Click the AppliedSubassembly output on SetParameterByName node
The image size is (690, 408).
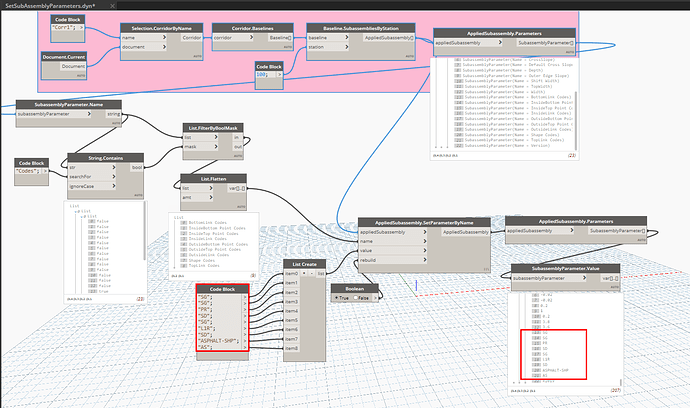466,232
